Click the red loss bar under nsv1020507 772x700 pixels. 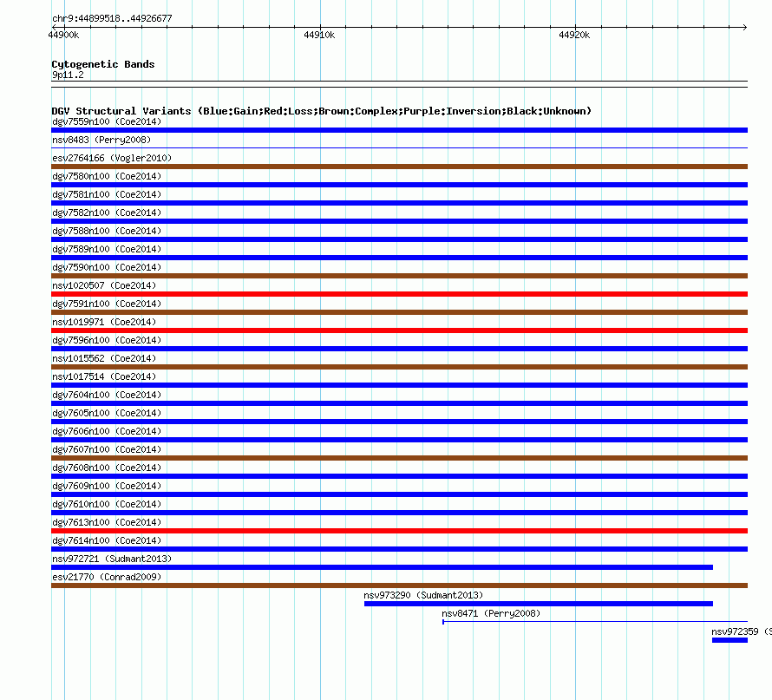(399, 294)
